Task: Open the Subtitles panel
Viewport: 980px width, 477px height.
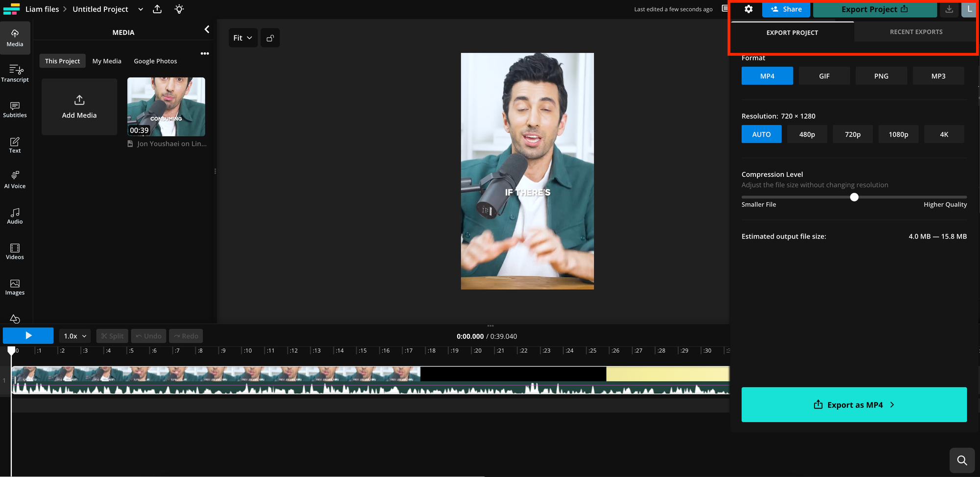Action: (15, 110)
